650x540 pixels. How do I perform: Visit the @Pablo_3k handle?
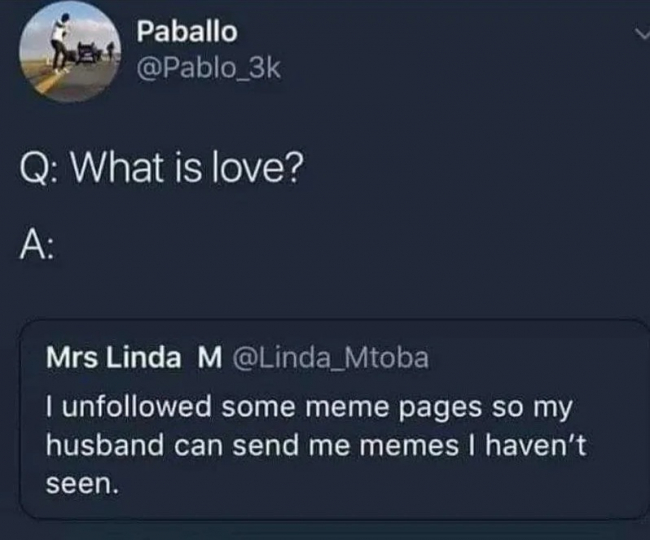pos(209,68)
